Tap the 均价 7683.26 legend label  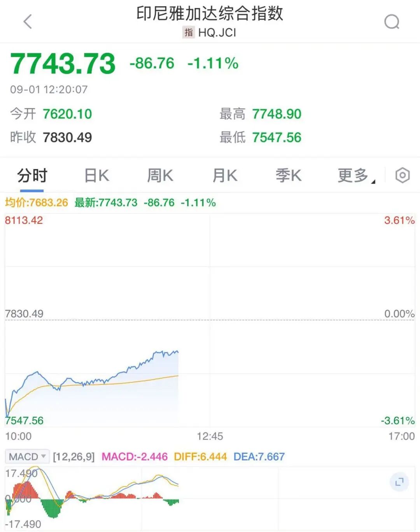(37, 203)
